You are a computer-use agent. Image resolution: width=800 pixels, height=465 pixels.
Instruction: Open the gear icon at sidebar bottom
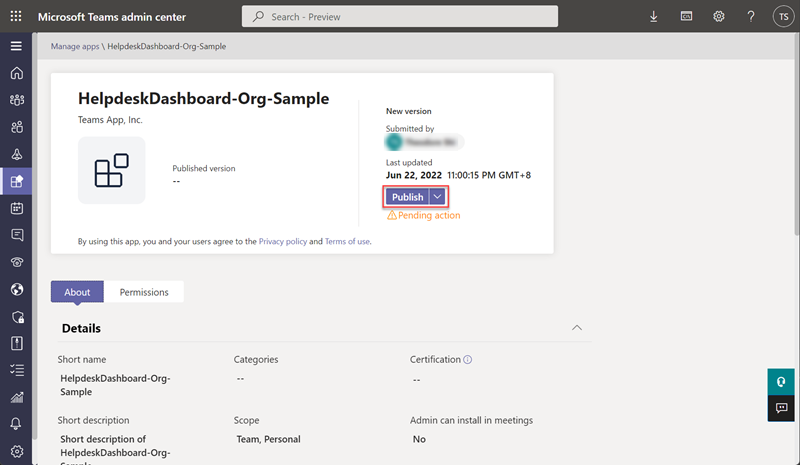coord(17,451)
